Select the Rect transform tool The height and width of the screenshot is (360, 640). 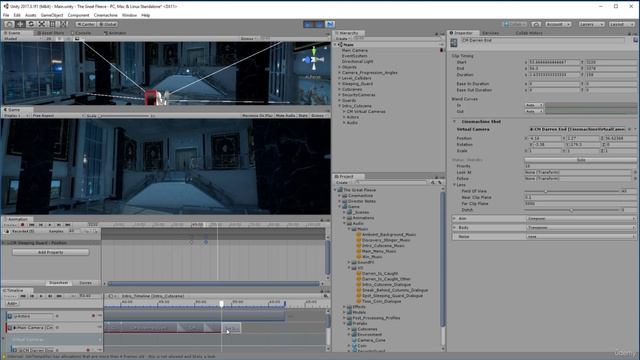tap(52, 24)
